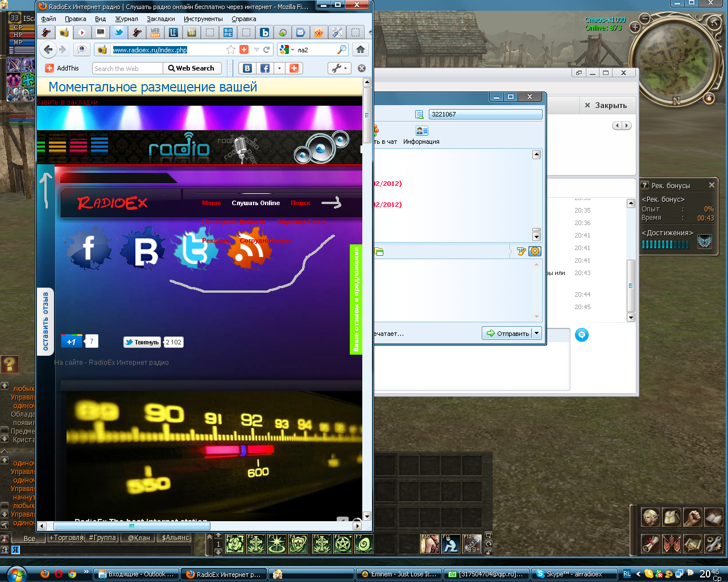
Task: Click the achievements progress bar in bonus panel
Action: (x=666, y=244)
